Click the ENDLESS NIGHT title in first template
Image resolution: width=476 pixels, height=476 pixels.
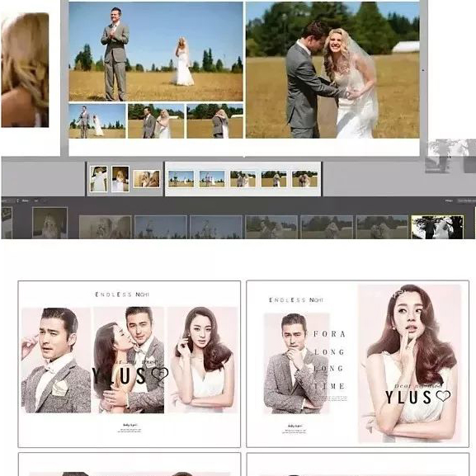[122, 295]
